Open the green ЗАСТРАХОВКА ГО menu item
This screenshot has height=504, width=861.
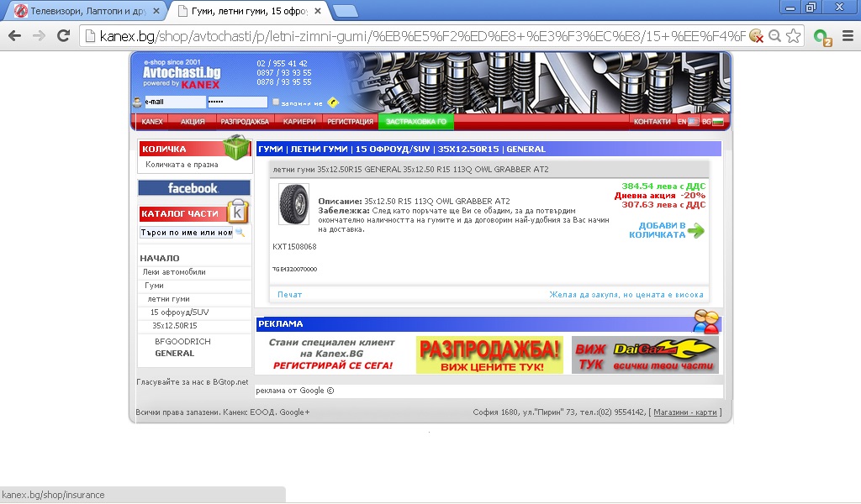[415, 122]
